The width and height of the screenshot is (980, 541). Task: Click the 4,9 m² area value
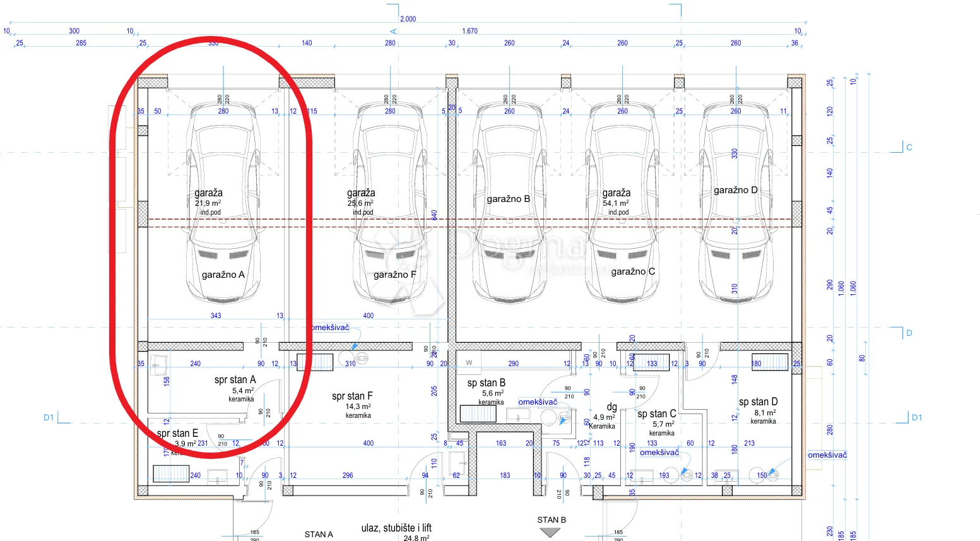point(604,417)
